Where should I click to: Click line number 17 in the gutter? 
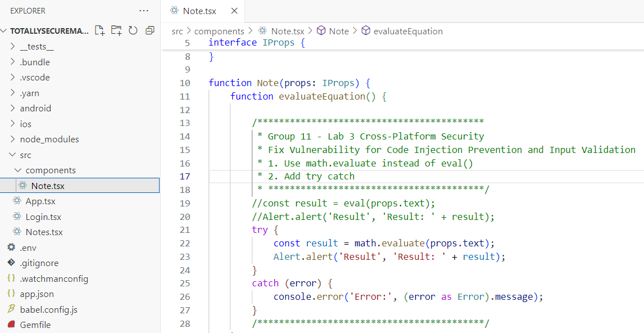185,177
